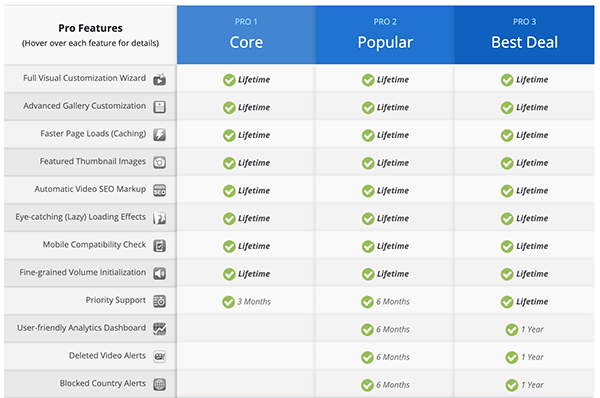Click Best Deal checkmark for Mobile Compatibility Check
The width and height of the screenshot is (600, 398).
507,246
